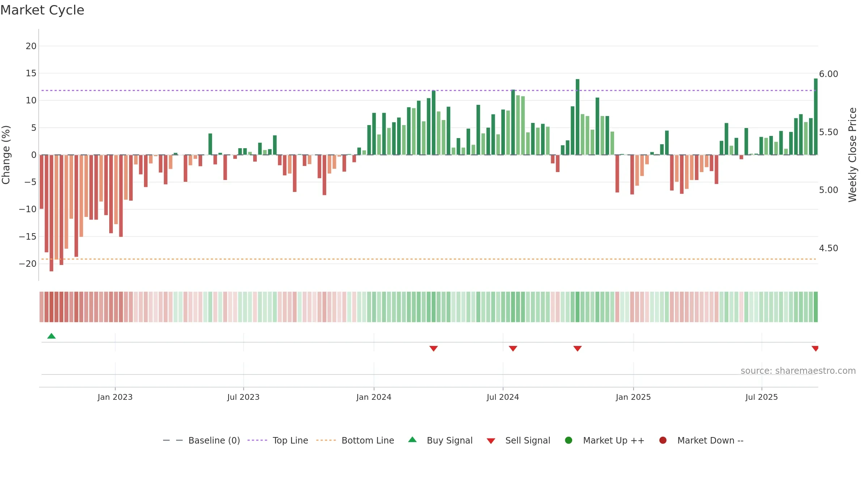Viewport: 868px width, 488px height.
Task: Click the Change (%) axis title
Action: (x=6, y=155)
